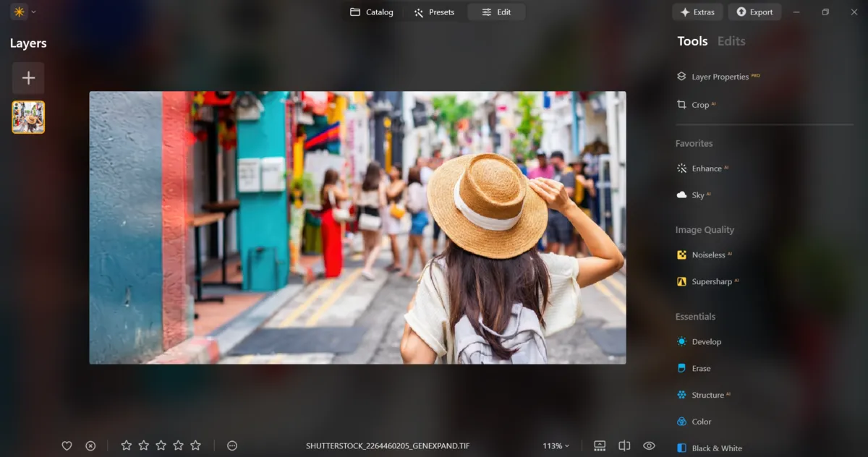Viewport: 868px width, 457px height.
Task: Click the Export button
Action: tap(754, 12)
